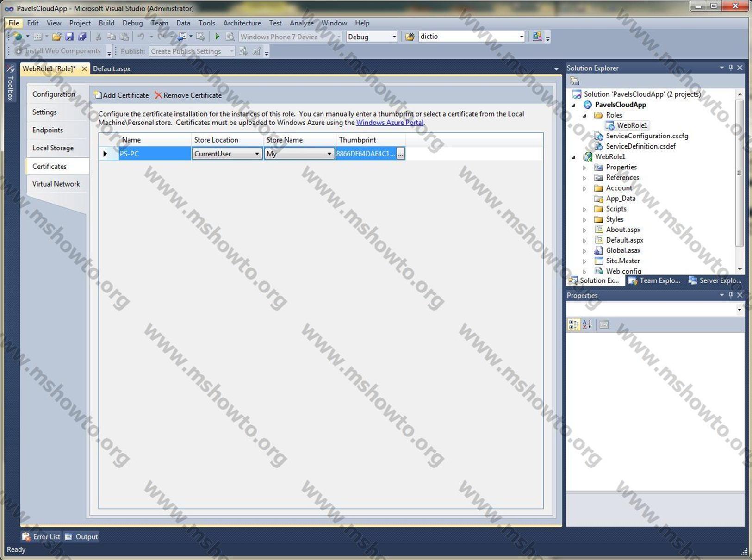
Task: Select the Settings side tab
Action: (44, 112)
